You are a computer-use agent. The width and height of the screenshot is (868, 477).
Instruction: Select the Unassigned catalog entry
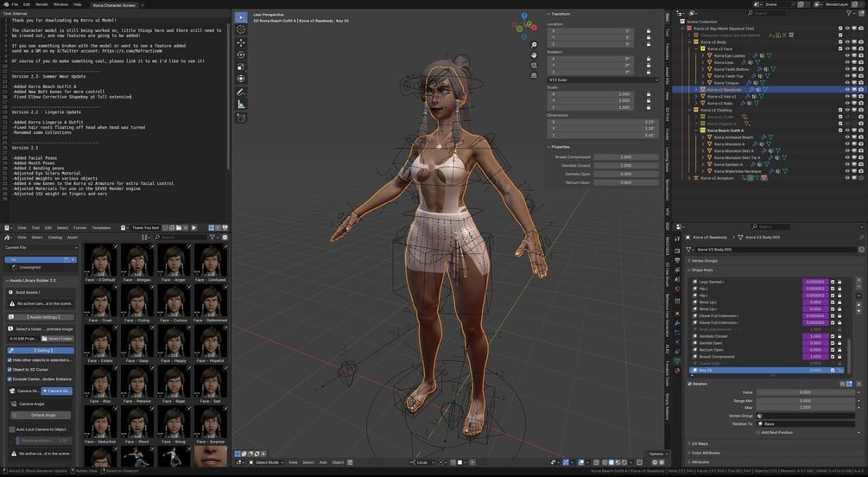tap(30, 267)
